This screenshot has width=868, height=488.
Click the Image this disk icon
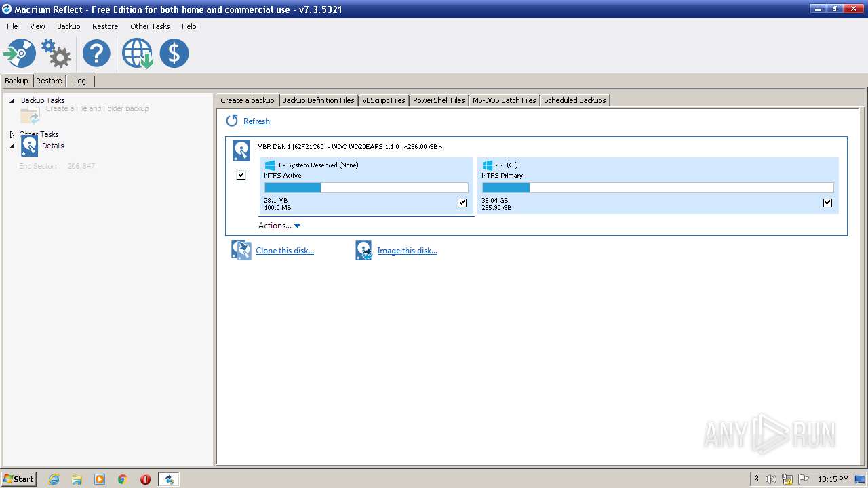click(x=363, y=250)
